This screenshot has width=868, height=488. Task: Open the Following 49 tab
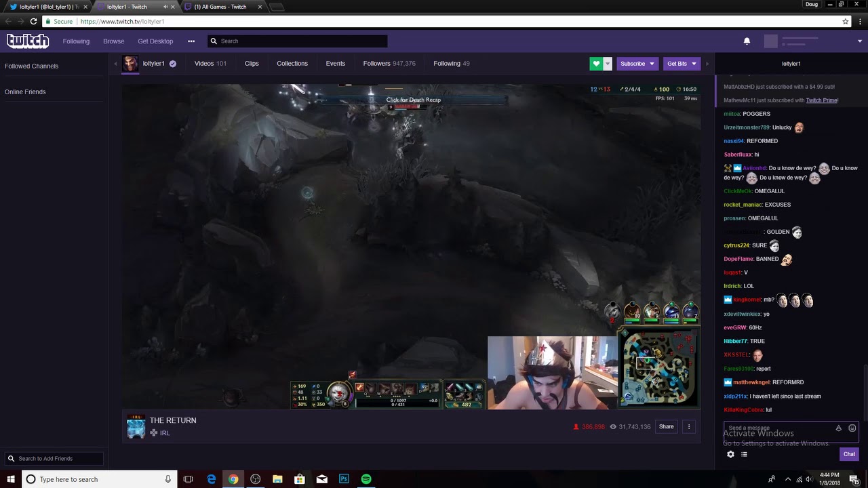tap(452, 64)
